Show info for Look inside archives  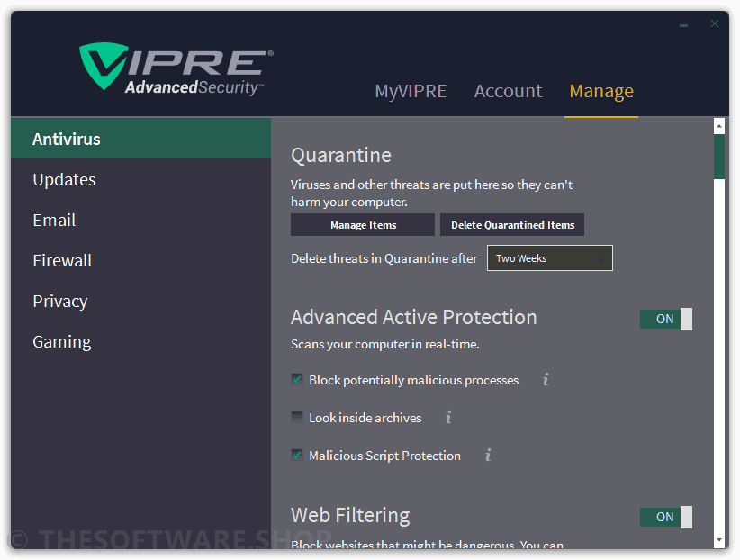click(448, 417)
